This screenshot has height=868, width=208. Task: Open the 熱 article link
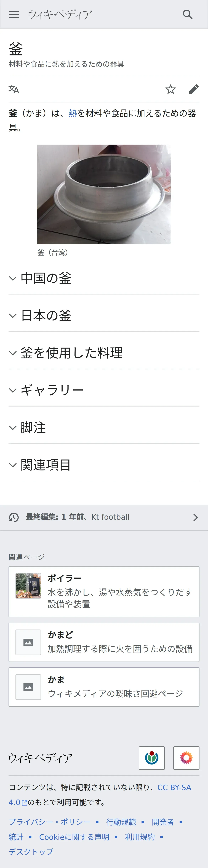tap(73, 113)
